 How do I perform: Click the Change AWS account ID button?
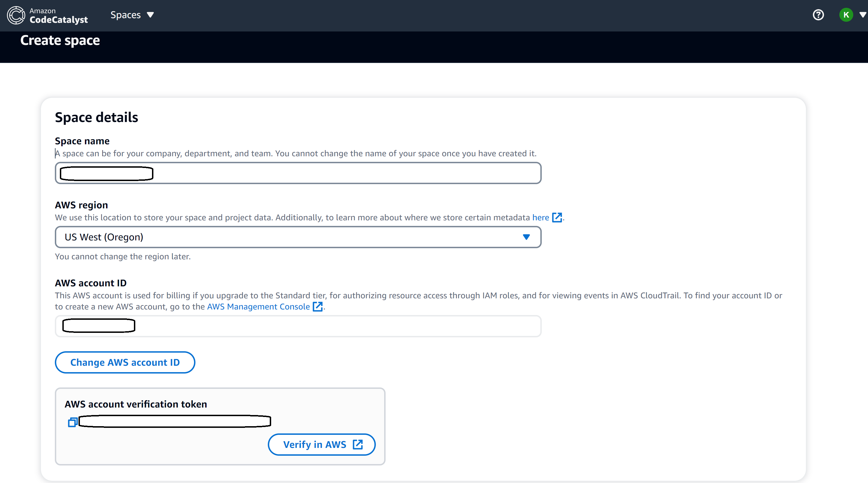click(x=125, y=362)
